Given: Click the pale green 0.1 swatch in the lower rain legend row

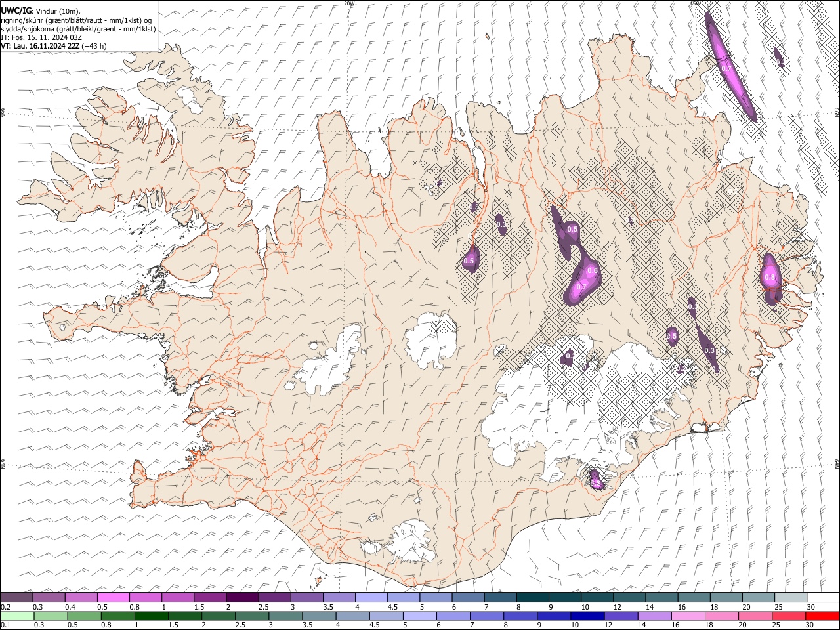Looking at the screenshot, I should pos(18,616).
